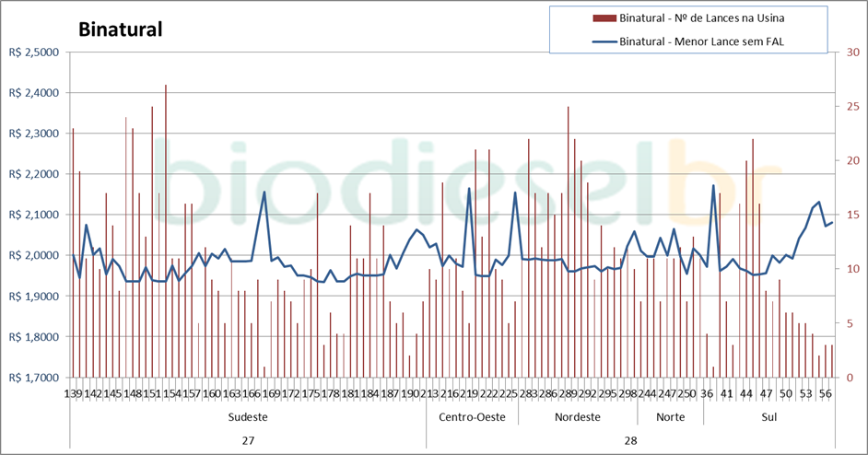868x455 pixels.
Task: Click the 30 label on right axis
Action: click(853, 52)
